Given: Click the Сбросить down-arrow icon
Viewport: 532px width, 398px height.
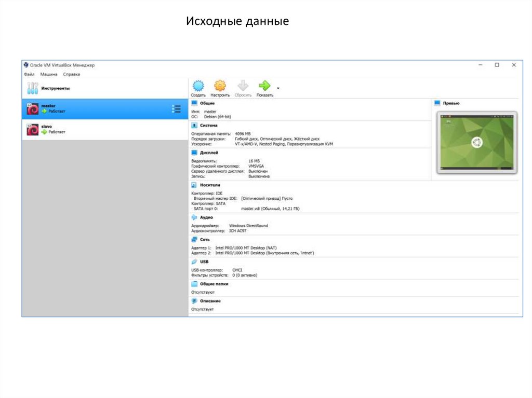Looking at the screenshot, I should [x=243, y=86].
